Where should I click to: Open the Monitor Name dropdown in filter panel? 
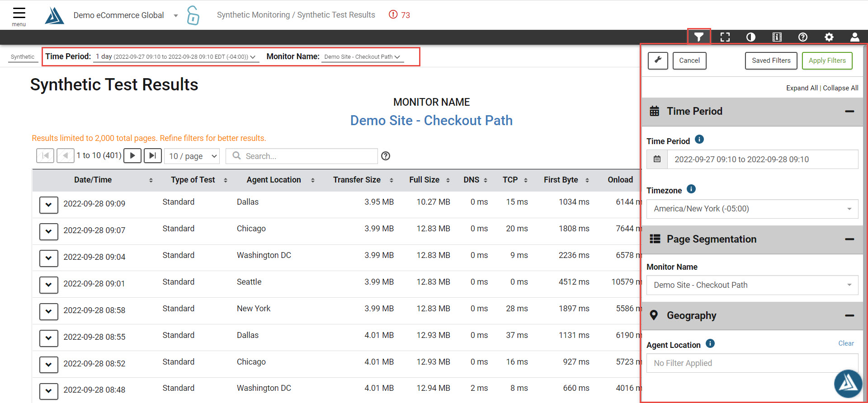pyautogui.click(x=752, y=285)
